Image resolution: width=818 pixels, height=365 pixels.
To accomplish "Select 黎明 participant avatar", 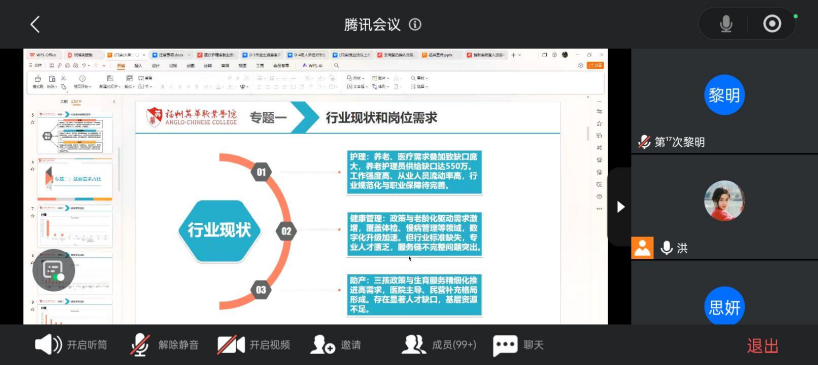I will click(724, 95).
